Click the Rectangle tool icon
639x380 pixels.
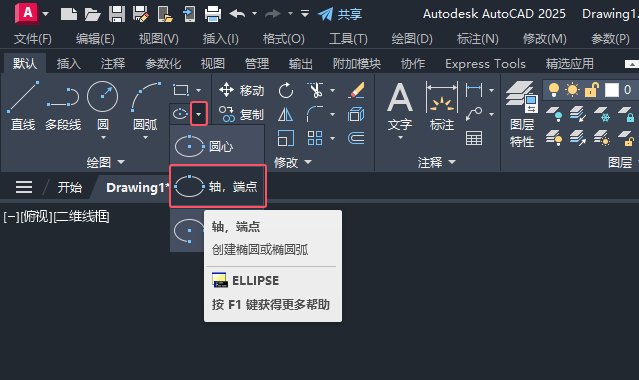(x=181, y=90)
